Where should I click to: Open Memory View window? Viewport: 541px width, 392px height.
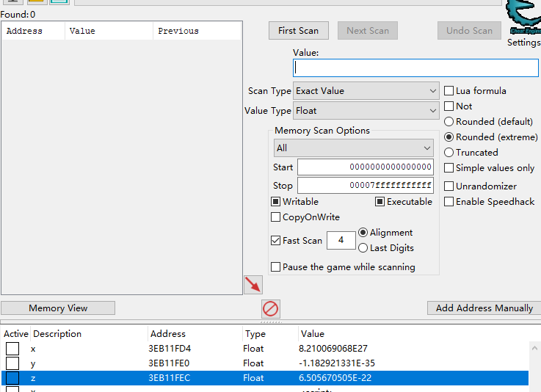pos(58,308)
